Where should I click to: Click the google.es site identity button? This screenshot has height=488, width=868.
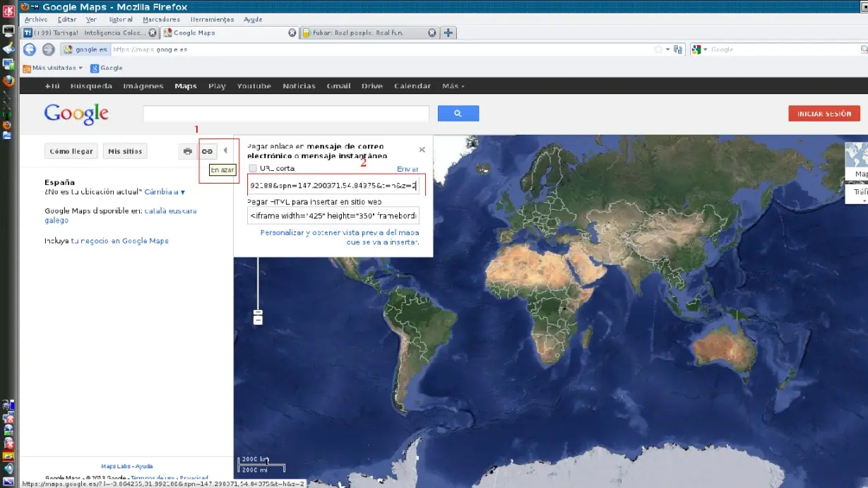85,49
